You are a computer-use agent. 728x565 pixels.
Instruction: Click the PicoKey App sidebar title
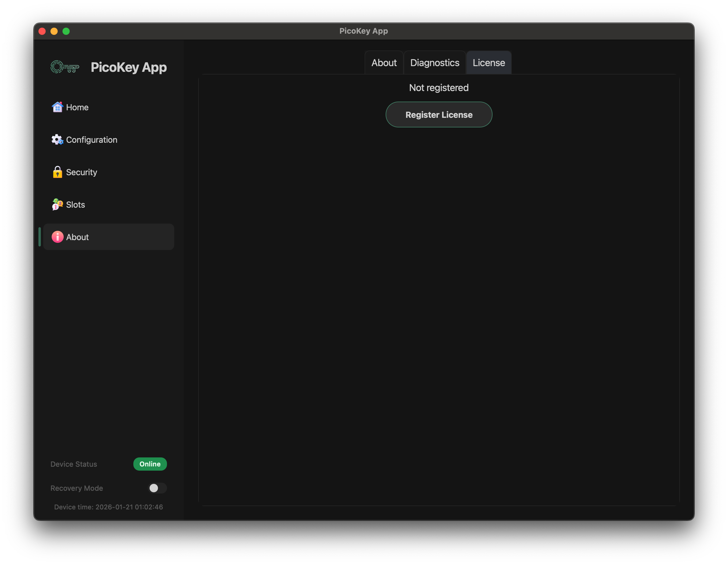coord(129,67)
